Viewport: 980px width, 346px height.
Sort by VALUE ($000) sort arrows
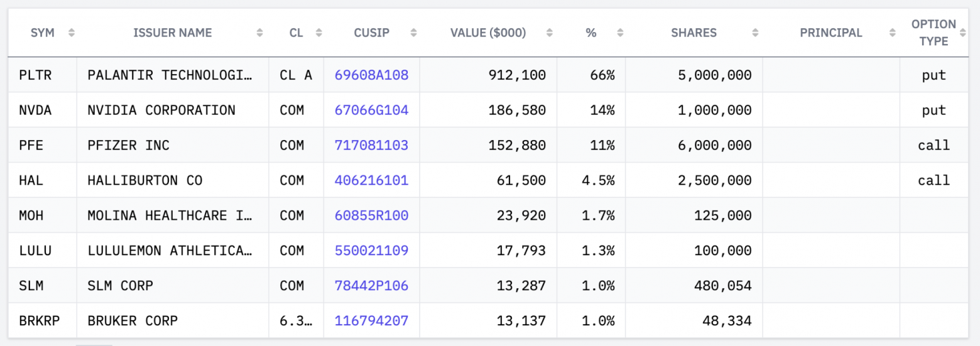550,33
